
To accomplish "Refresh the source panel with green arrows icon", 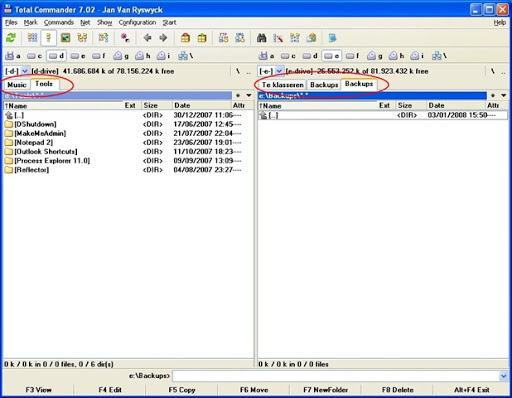I will pos(11,38).
